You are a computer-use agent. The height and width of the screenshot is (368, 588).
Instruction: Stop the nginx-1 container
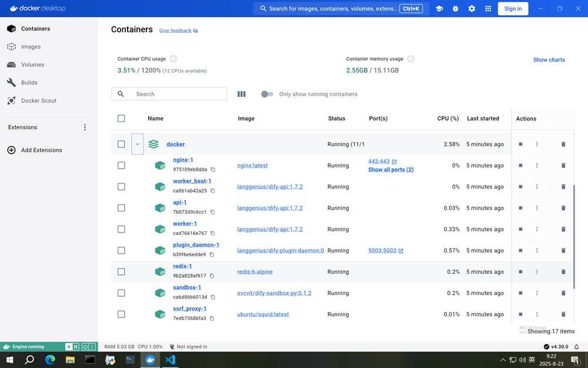click(520, 165)
